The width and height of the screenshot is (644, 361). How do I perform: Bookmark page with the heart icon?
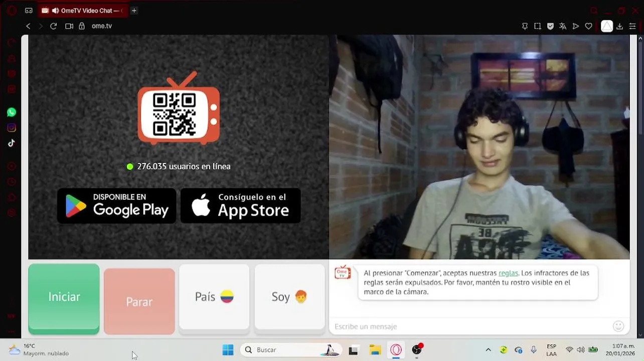tap(589, 26)
